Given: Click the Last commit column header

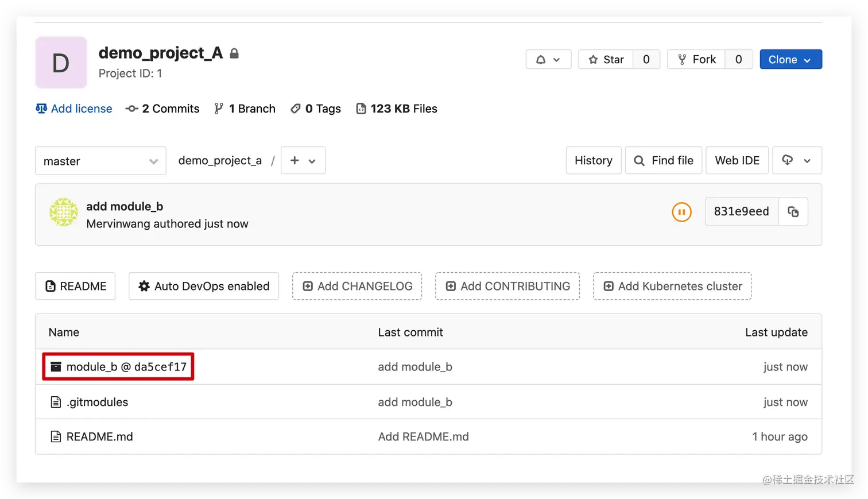Looking at the screenshot, I should (410, 332).
